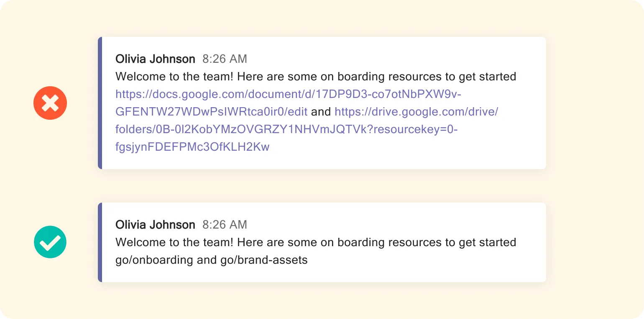This screenshot has width=644, height=319.
Task: Click Olivia Johnson's name in the top message
Action: point(155,59)
